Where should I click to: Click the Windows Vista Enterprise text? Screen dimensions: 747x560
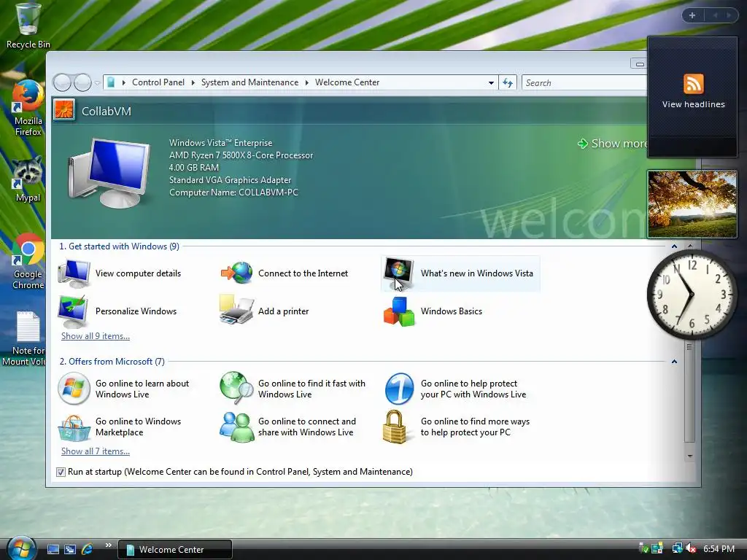tap(220, 143)
